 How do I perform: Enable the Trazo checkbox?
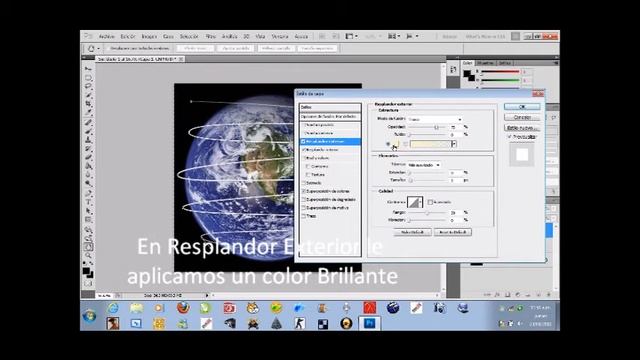[x=304, y=216]
